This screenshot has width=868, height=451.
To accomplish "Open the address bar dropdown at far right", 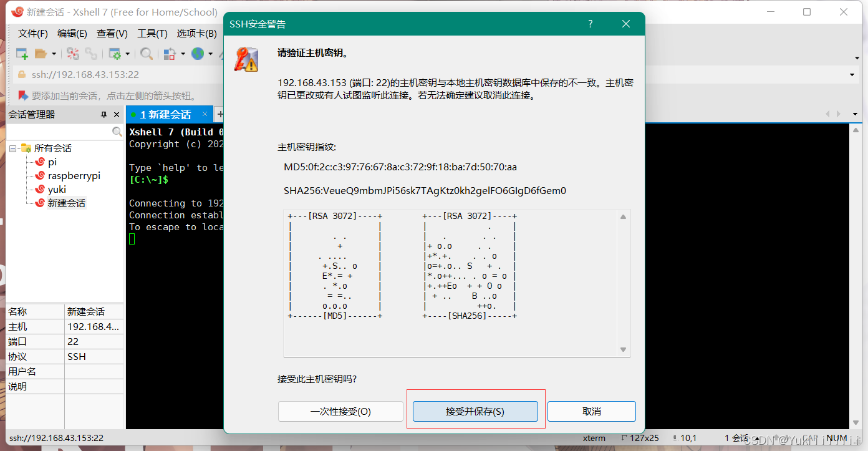I will point(852,75).
